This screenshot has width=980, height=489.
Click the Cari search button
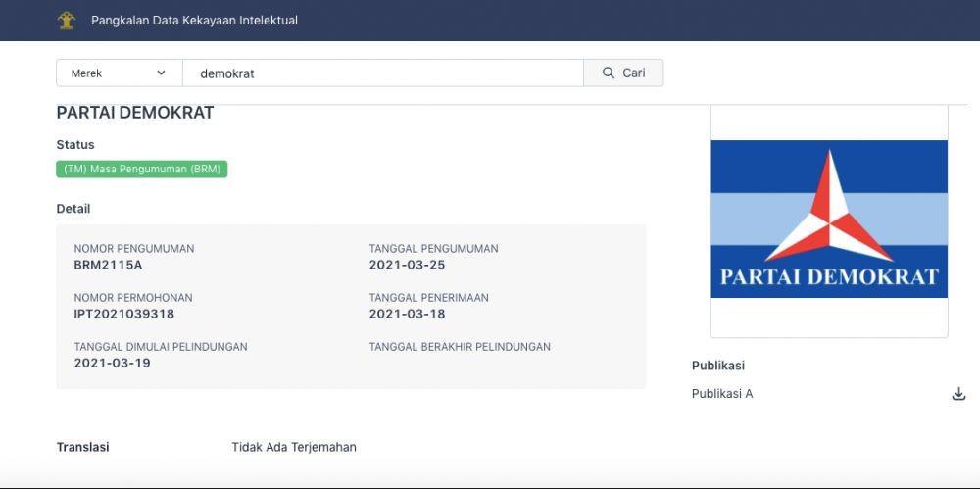coord(623,73)
